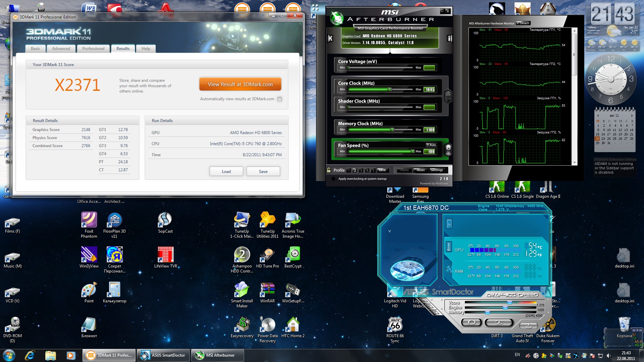Select the Acronis True Image icon
Screen dimensions: 644x362
coord(293,225)
